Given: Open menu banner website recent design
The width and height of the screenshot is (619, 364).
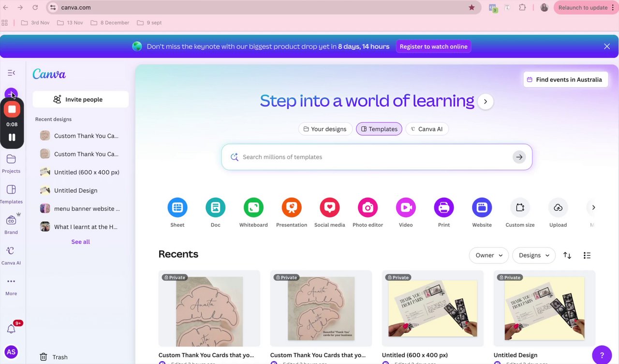Looking at the screenshot, I should tap(81, 208).
